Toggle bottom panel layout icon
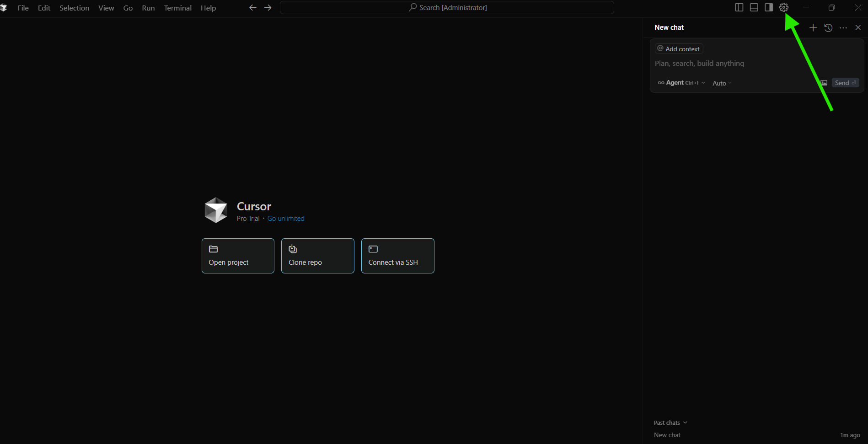 754,7
